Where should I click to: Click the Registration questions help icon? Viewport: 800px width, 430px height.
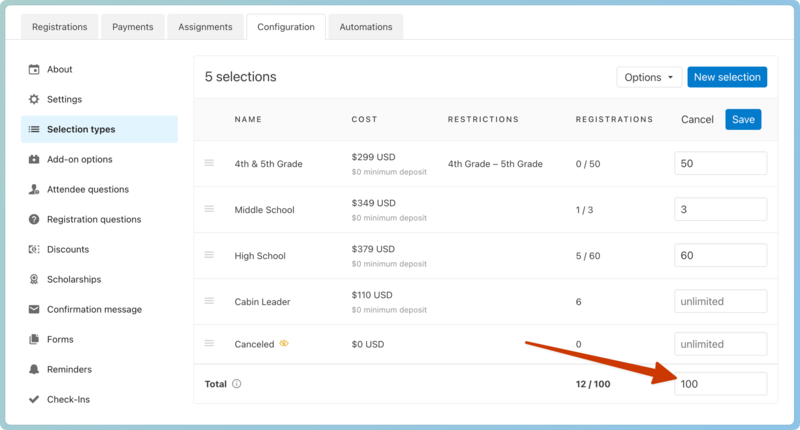click(34, 220)
